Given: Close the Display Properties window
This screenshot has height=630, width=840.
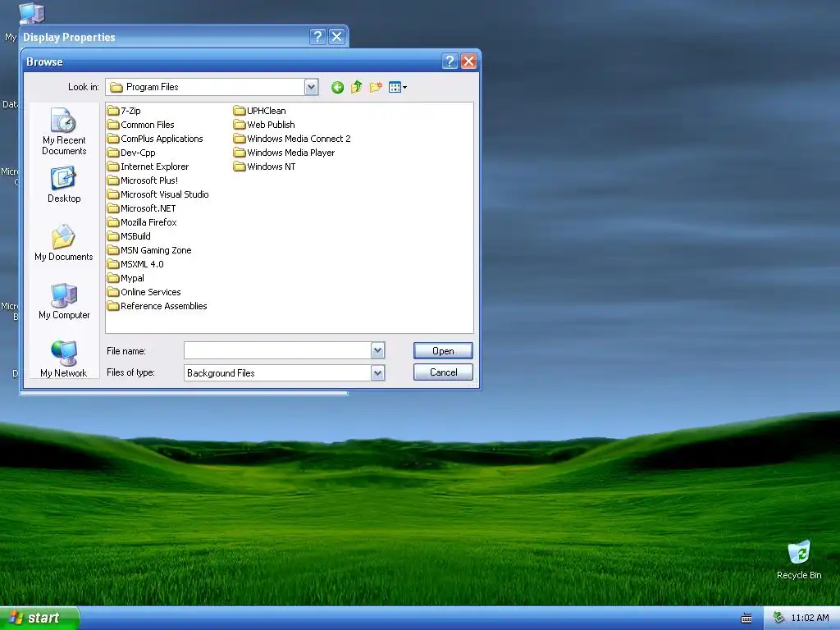Looking at the screenshot, I should pos(336,36).
